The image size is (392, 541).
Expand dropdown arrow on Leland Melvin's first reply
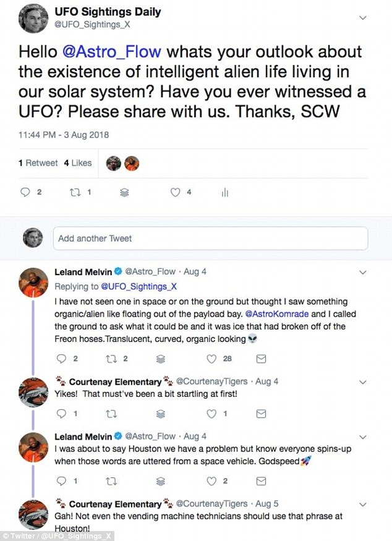[363, 271]
